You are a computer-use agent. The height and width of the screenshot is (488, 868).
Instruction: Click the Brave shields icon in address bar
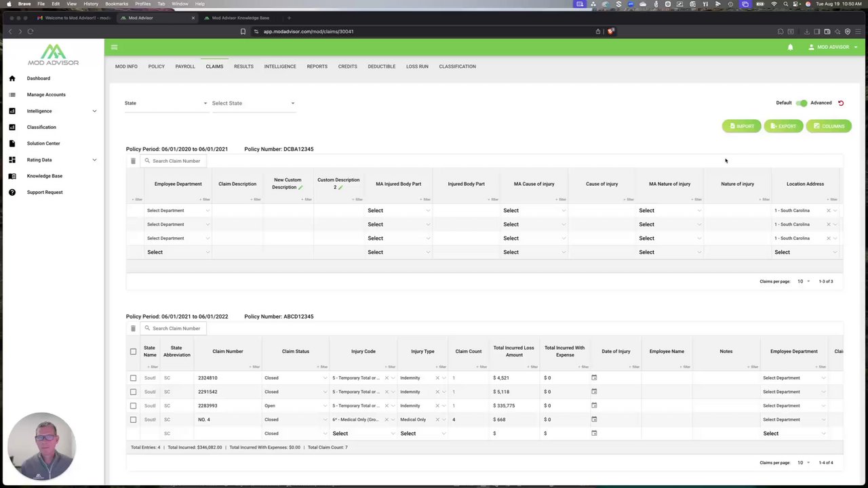pyautogui.click(x=610, y=31)
